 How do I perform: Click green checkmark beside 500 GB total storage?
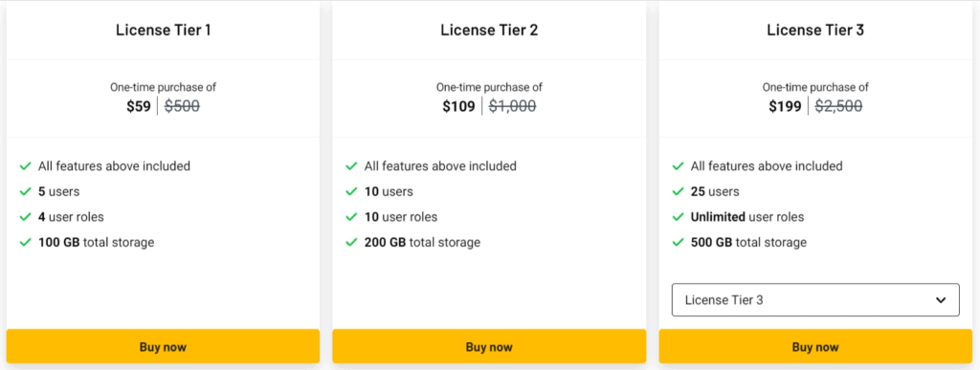[x=678, y=242]
